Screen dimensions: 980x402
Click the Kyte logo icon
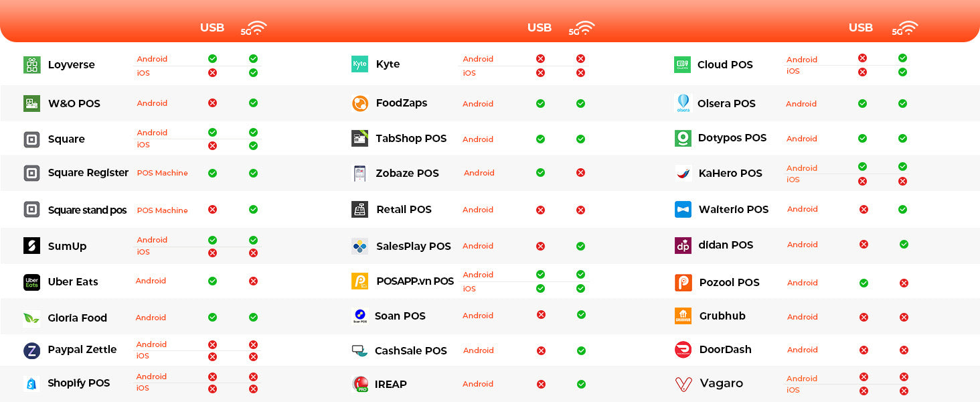click(359, 64)
